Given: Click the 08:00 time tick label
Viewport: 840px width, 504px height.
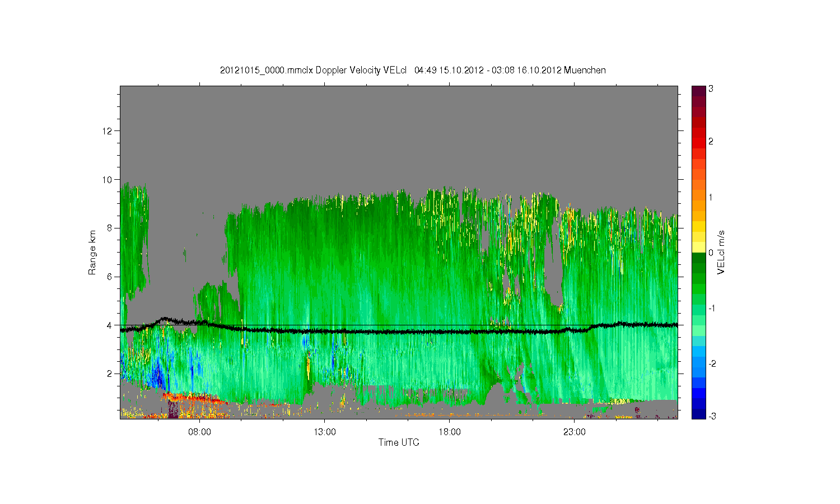Looking at the screenshot, I should (199, 432).
